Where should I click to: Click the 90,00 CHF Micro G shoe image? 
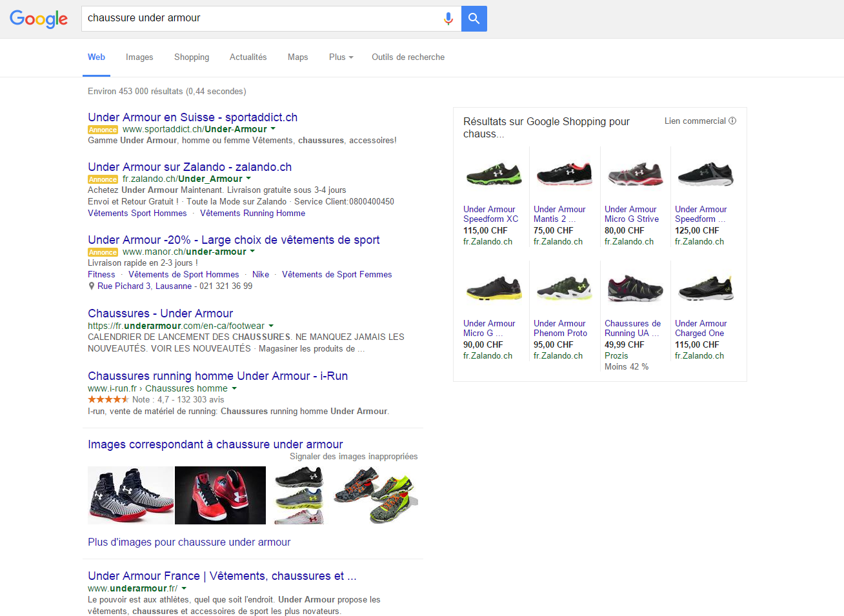[494, 288]
